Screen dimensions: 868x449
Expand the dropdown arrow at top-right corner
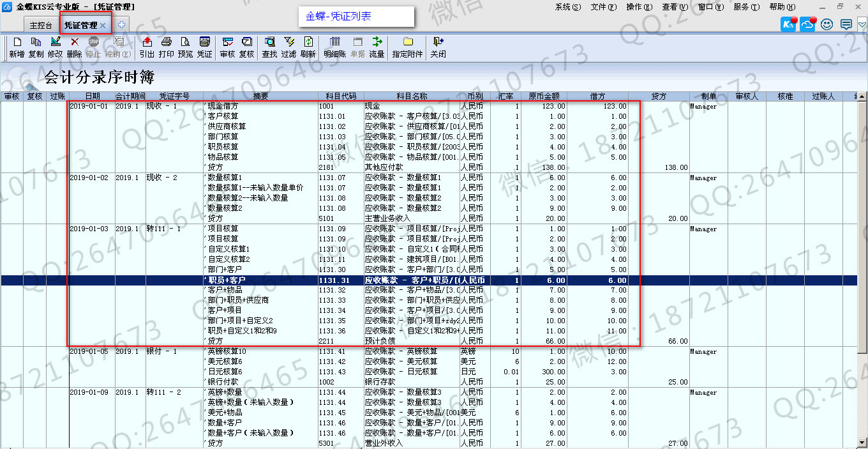tap(862, 26)
